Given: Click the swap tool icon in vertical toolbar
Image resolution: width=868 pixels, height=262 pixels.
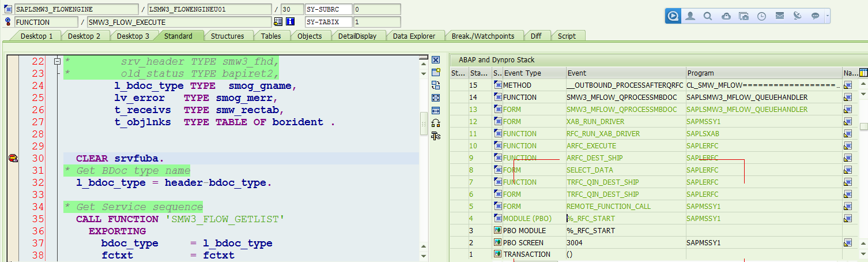Looking at the screenshot, I should [x=436, y=85].
